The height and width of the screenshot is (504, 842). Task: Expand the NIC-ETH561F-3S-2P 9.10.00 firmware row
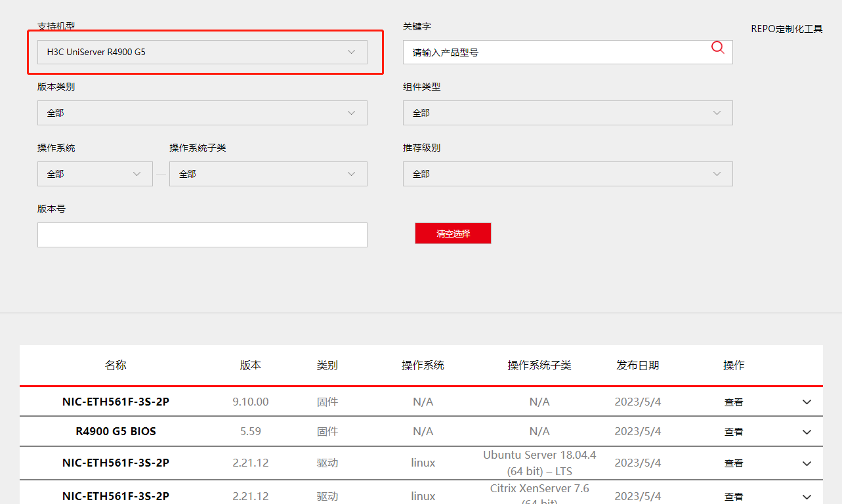pyautogui.click(x=807, y=402)
